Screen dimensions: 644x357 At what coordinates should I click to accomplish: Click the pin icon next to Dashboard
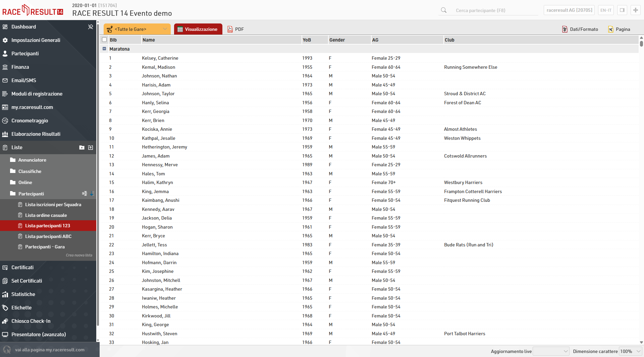pos(90,27)
